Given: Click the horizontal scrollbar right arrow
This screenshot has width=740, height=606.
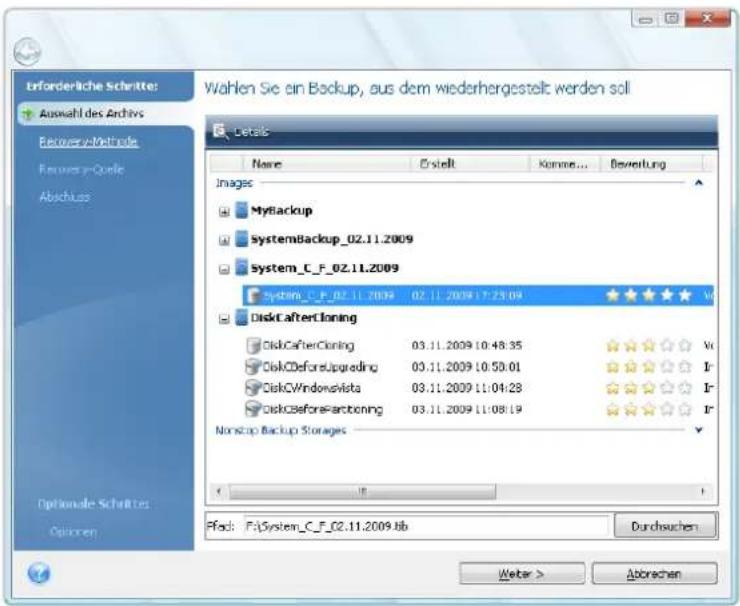Looking at the screenshot, I should (703, 491).
